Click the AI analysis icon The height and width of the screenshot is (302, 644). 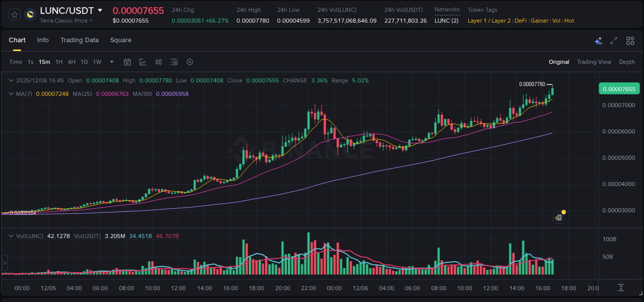click(x=598, y=40)
